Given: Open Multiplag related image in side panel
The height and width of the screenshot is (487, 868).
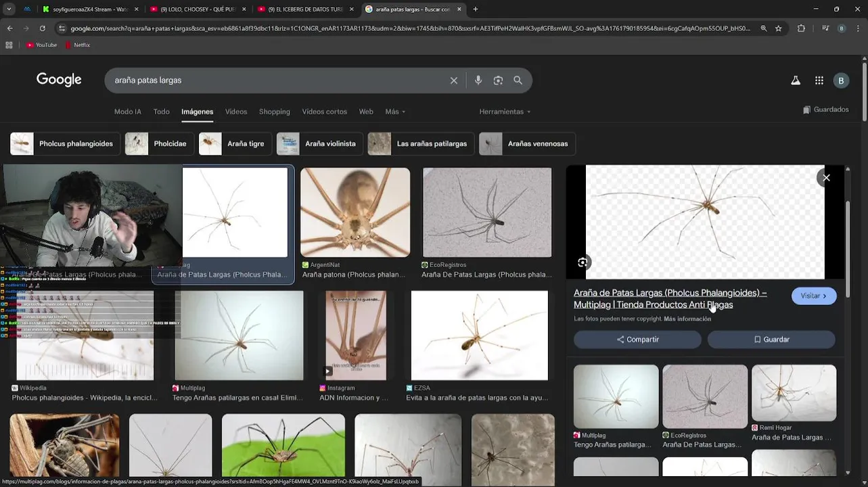Looking at the screenshot, I should click(x=616, y=396).
